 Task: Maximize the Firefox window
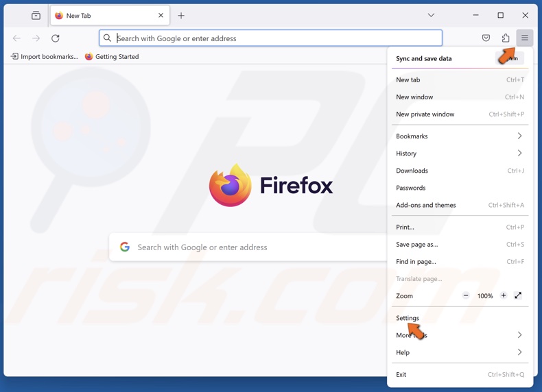[x=501, y=15]
